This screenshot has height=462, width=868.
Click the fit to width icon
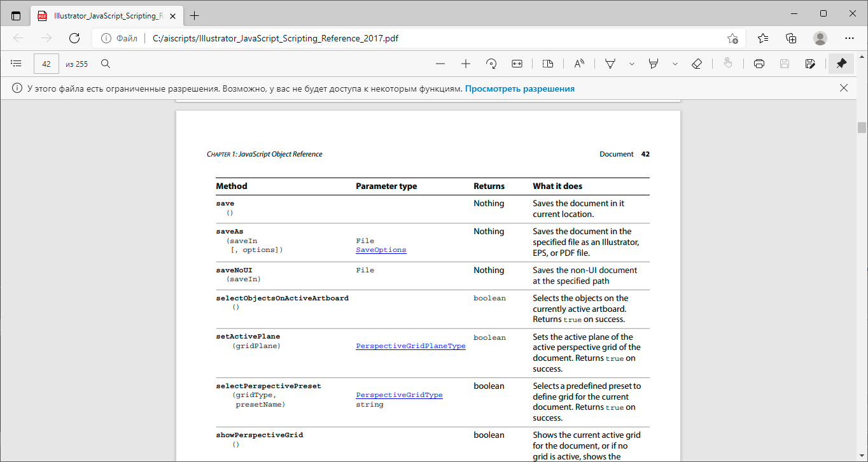[517, 64]
